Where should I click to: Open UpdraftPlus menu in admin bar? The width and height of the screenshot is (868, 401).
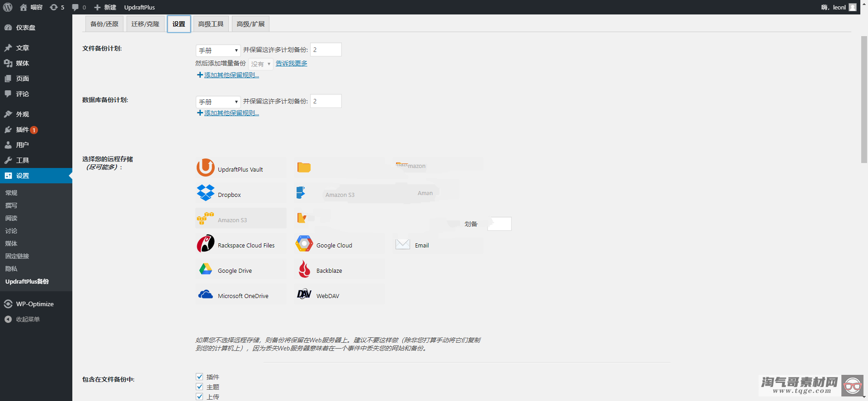coord(139,7)
